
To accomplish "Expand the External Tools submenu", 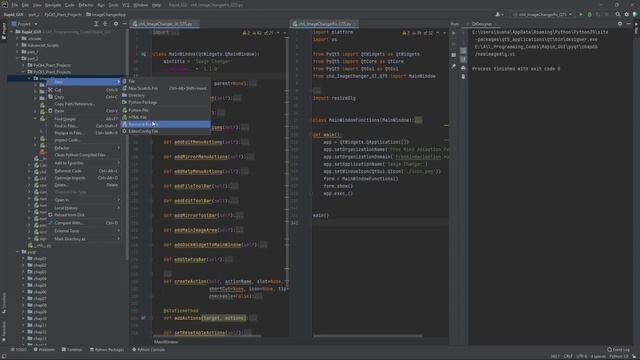I will 83,231.
